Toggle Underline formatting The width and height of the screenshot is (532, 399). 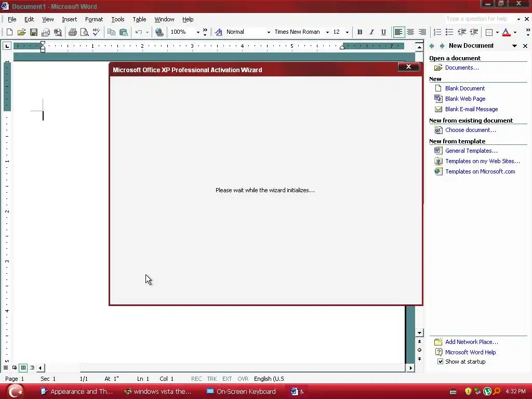click(x=383, y=32)
